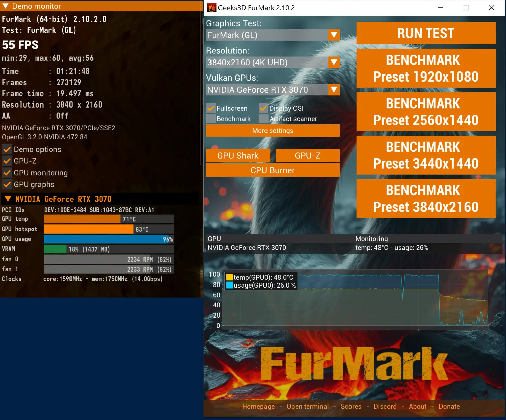Click the FurMark flame app icon in title bar
Image resolution: width=506 pixels, height=420 pixels.
pos(212,8)
